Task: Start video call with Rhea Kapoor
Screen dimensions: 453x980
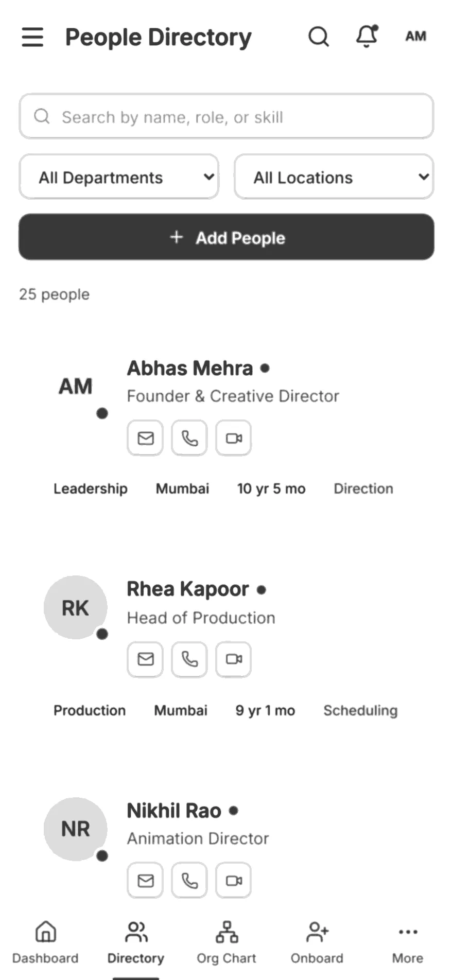Action: tap(234, 659)
